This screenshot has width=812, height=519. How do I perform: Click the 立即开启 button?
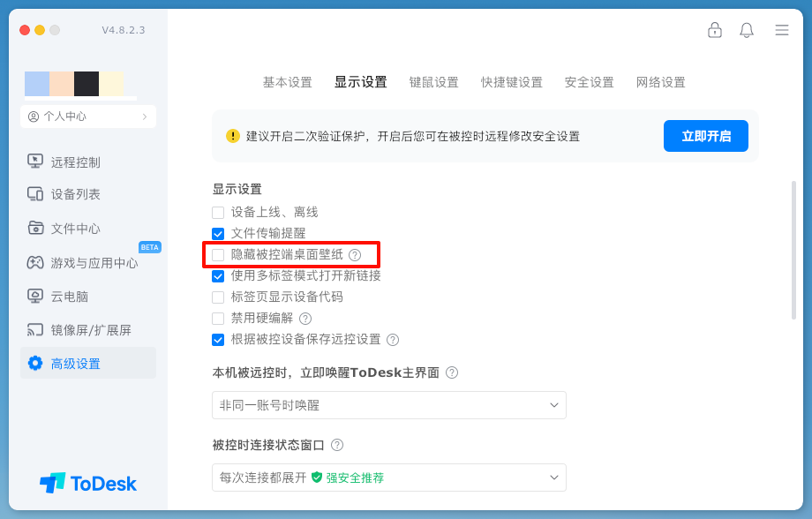(705, 136)
